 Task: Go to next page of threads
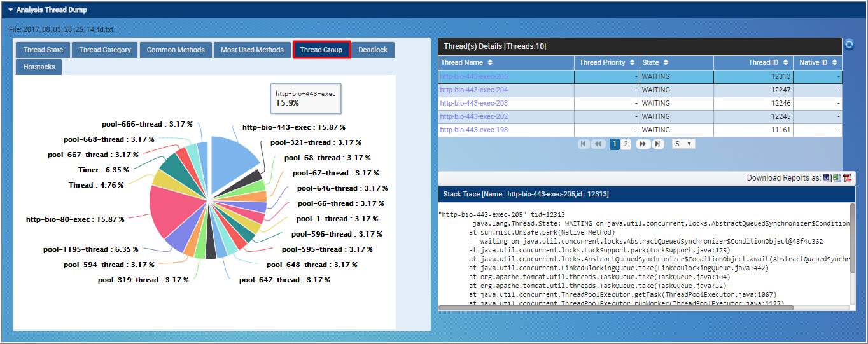pos(643,144)
